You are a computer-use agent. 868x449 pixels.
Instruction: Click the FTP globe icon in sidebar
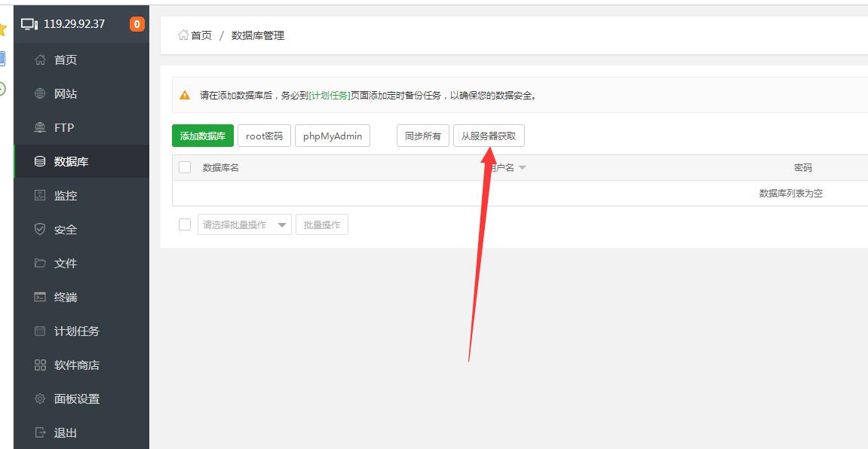tap(41, 127)
